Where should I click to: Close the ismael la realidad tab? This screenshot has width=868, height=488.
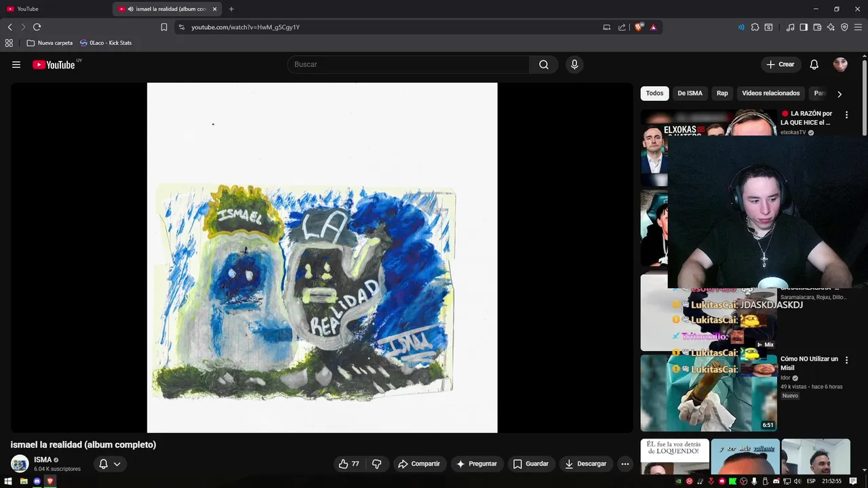click(x=215, y=9)
